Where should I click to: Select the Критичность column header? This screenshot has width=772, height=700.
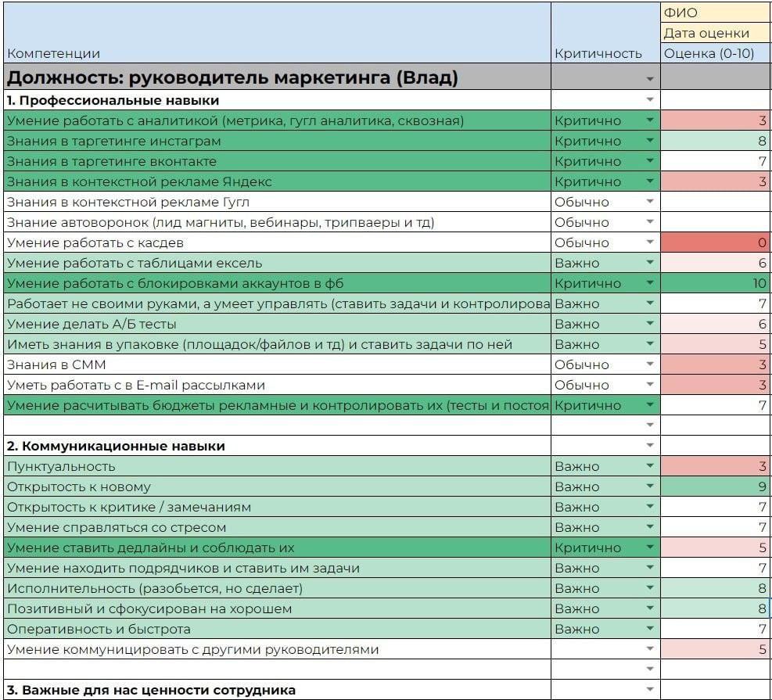[605, 33]
